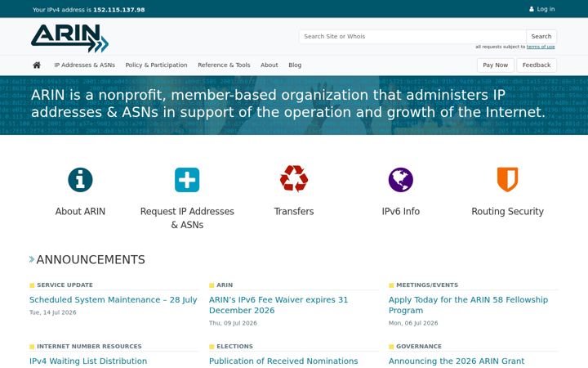Open the terms of use link
Screen dimensions: 588x368
tap(541, 47)
